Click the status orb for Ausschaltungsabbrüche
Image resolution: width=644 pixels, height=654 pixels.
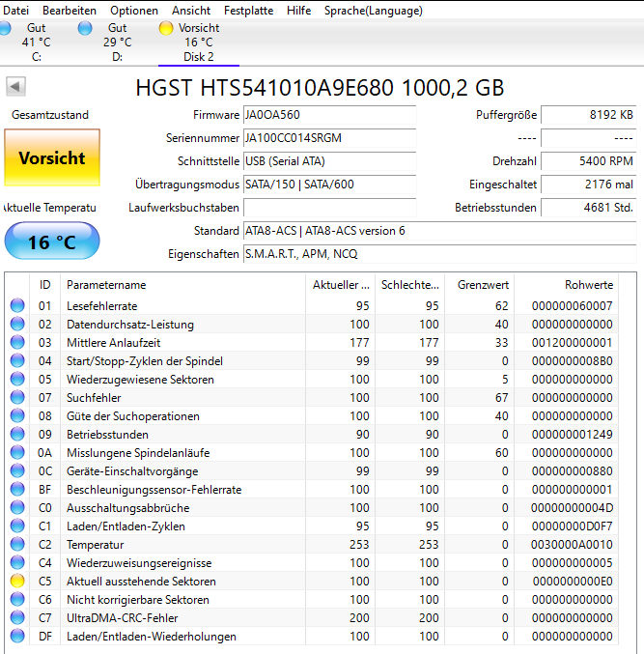point(17,507)
